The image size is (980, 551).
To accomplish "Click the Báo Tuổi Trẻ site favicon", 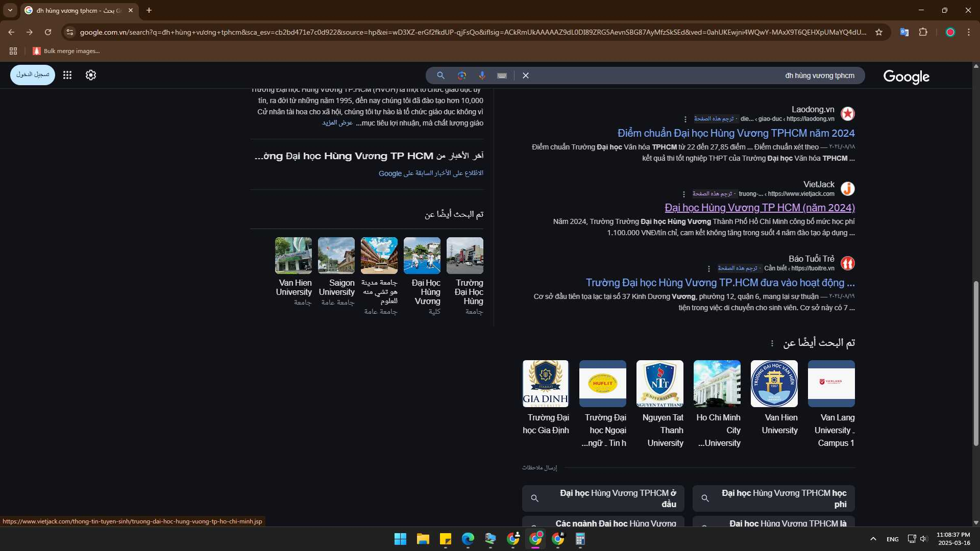I will pos(848,263).
